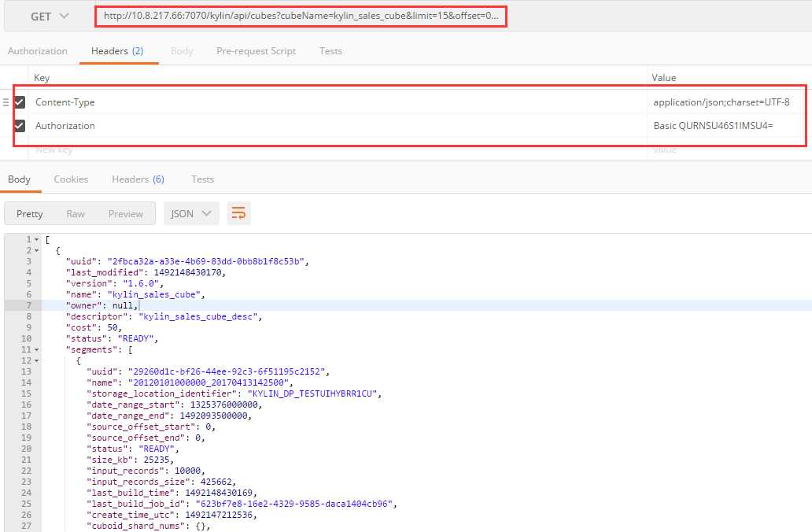This screenshot has height=532, width=812.
Task: Switch to the request Authorization tab
Action: pos(37,51)
